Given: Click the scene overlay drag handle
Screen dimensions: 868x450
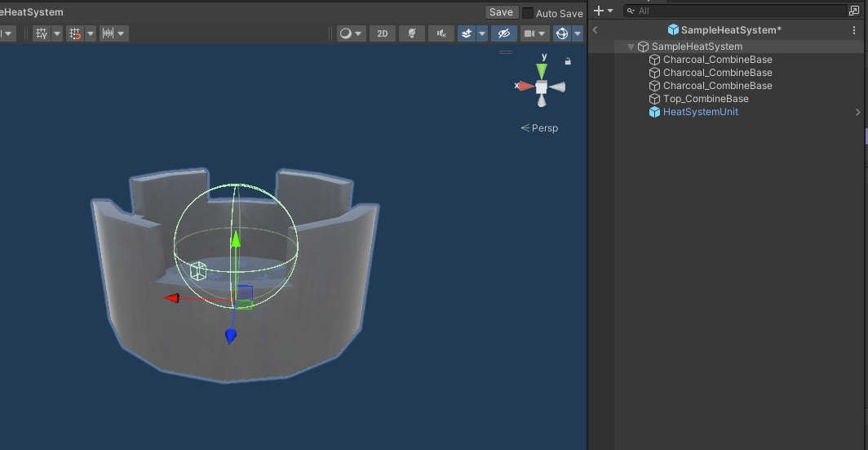Looking at the screenshot, I should pos(506,52).
